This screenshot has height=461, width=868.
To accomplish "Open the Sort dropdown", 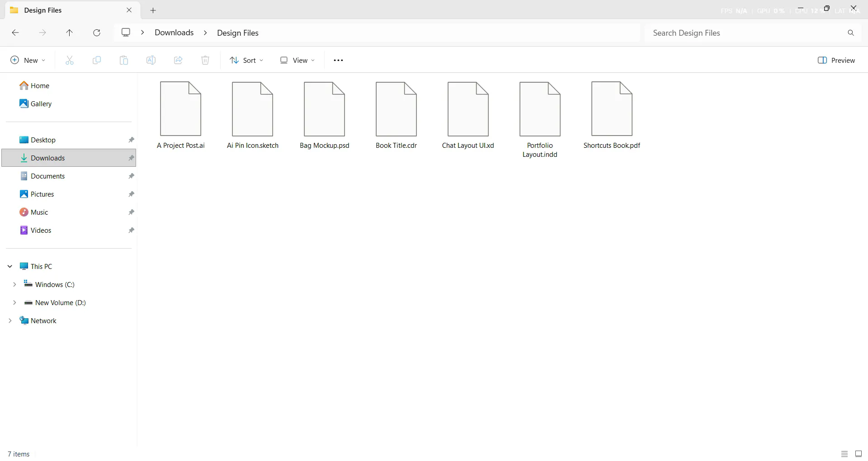I will point(246,60).
